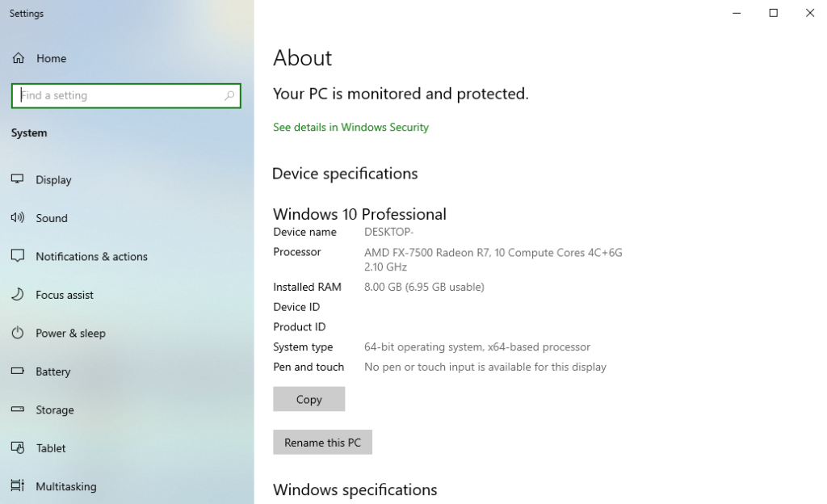Image resolution: width=827 pixels, height=504 pixels.
Task: Click the magnifier icon in search box
Action: (x=229, y=95)
